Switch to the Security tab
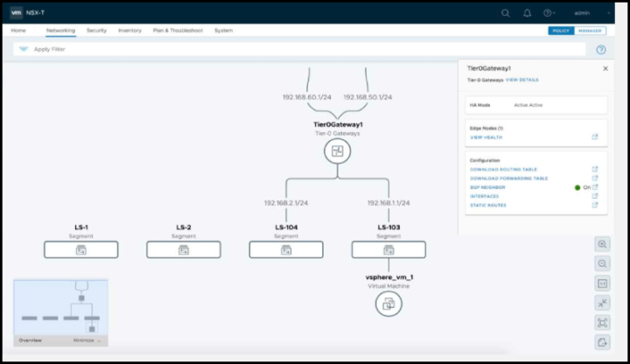The width and height of the screenshot is (630, 364). coord(97,31)
